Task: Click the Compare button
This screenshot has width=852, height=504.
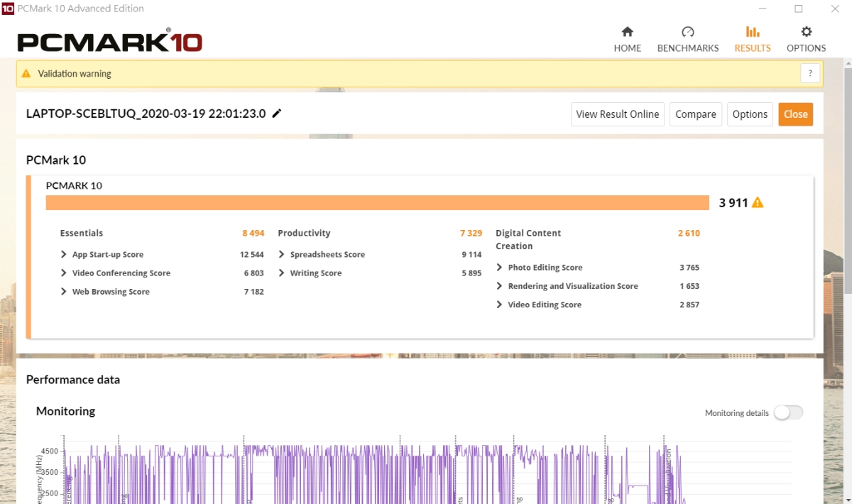Action: click(x=695, y=114)
